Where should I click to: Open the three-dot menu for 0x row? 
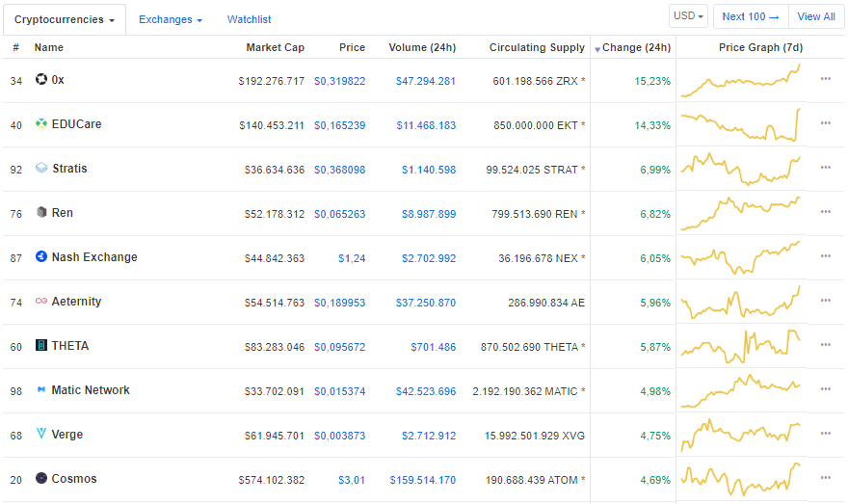pyautogui.click(x=825, y=79)
